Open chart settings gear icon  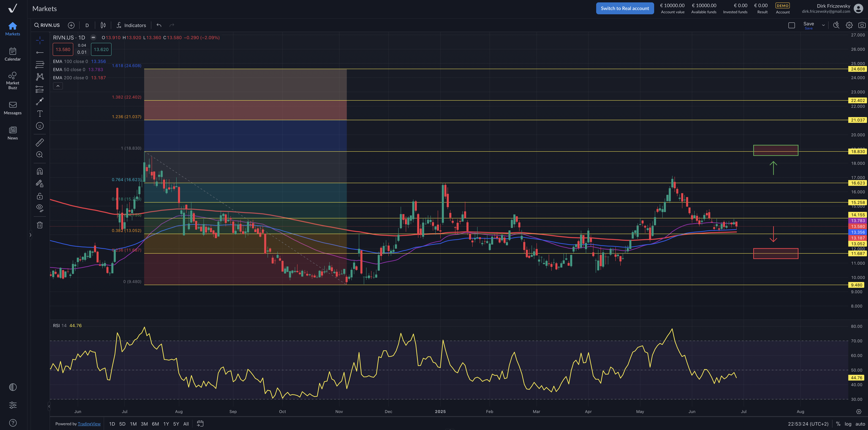tap(849, 25)
